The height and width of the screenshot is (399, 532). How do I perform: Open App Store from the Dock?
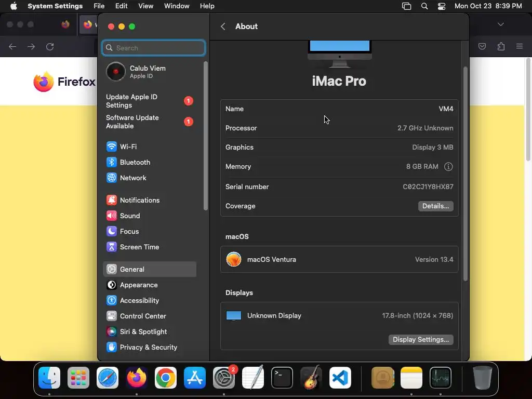195,378
